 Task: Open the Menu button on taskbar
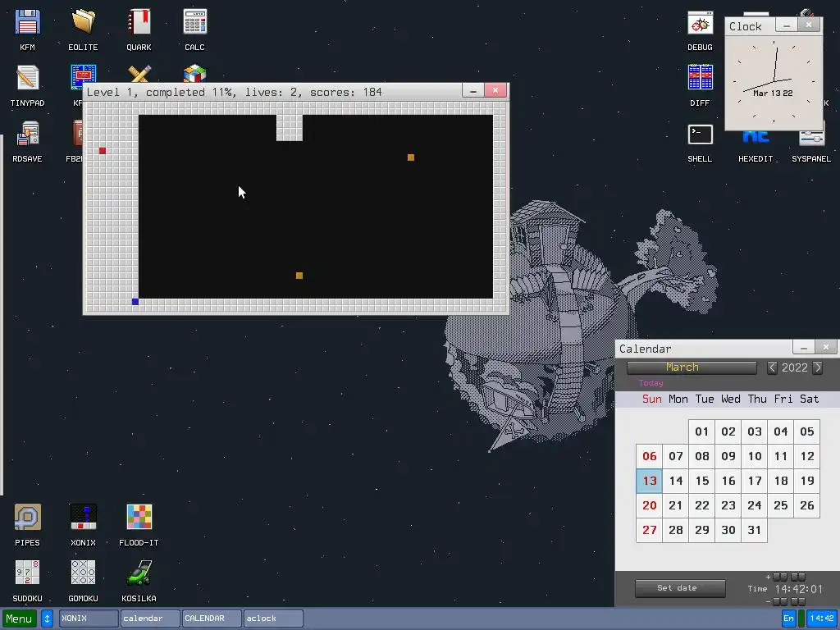click(x=20, y=619)
